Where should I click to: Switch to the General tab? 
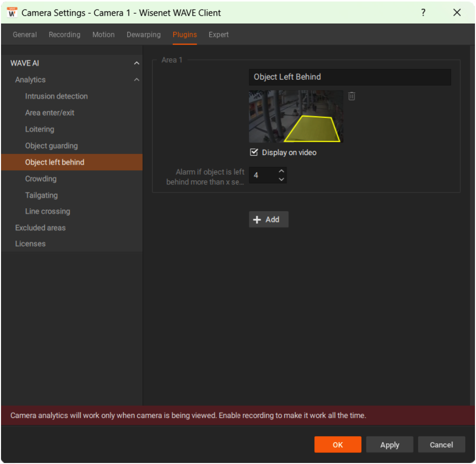pyautogui.click(x=25, y=34)
